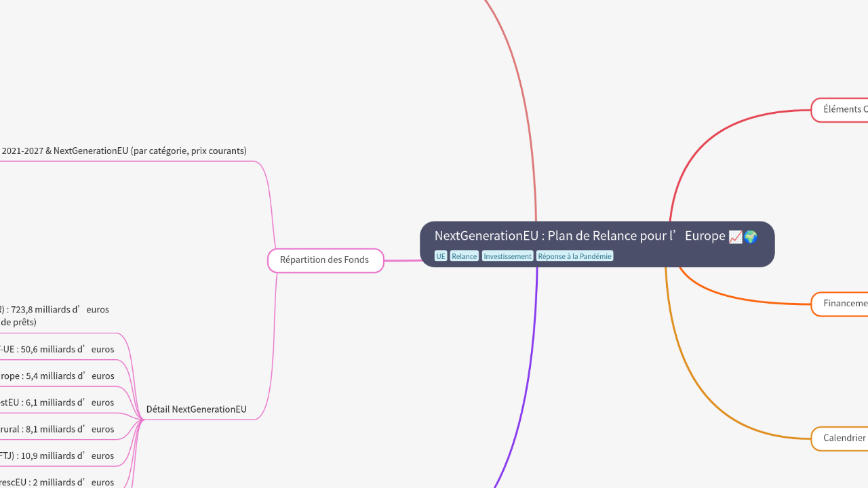Select the 2021-2027 & NextGenerationEU category node

click(x=123, y=151)
